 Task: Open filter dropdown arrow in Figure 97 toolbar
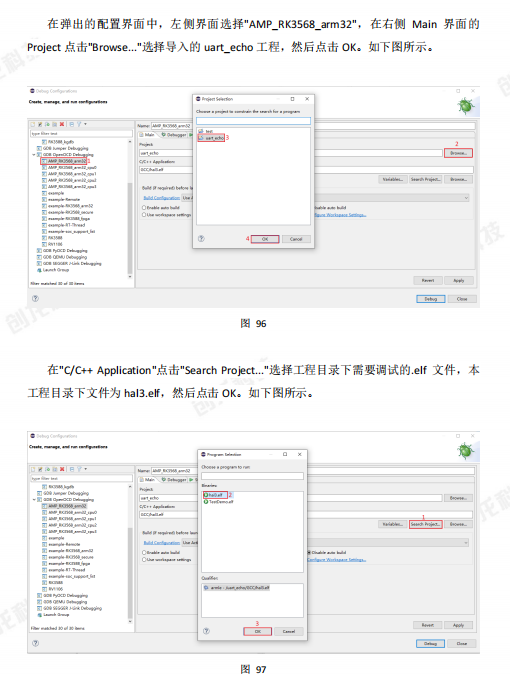tap(86, 469)
